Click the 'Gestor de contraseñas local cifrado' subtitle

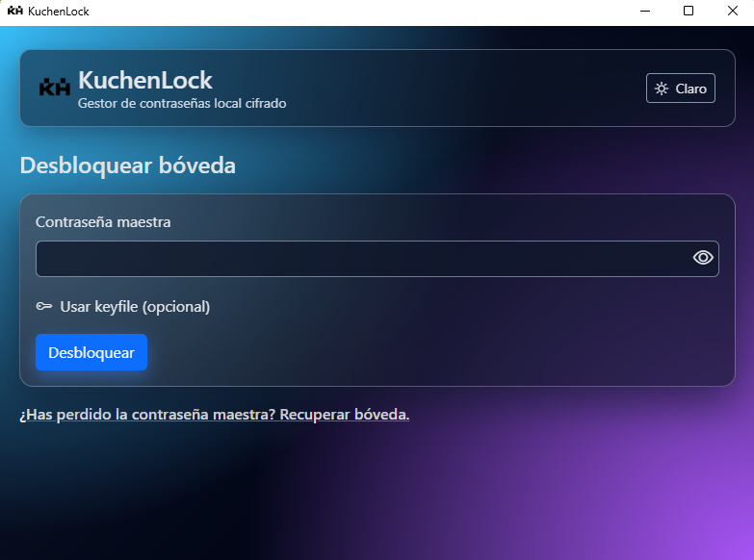click(181, 104)
